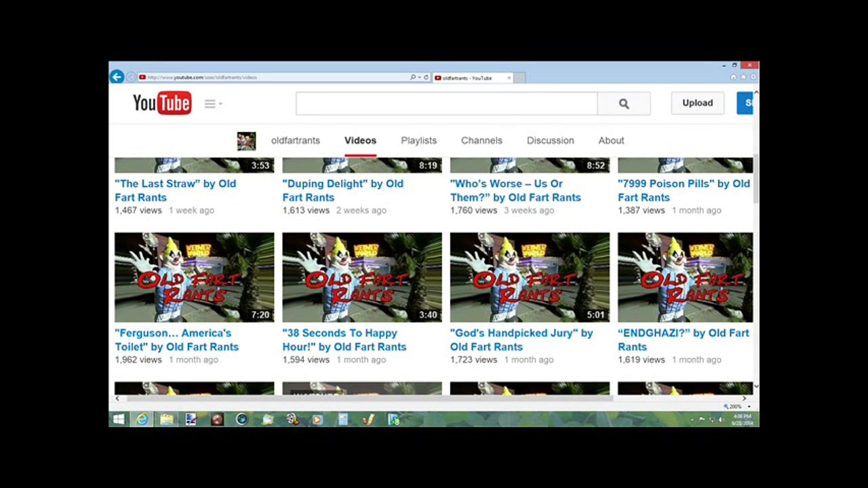Switch to the Playlists tab

[x=418, y=140]
